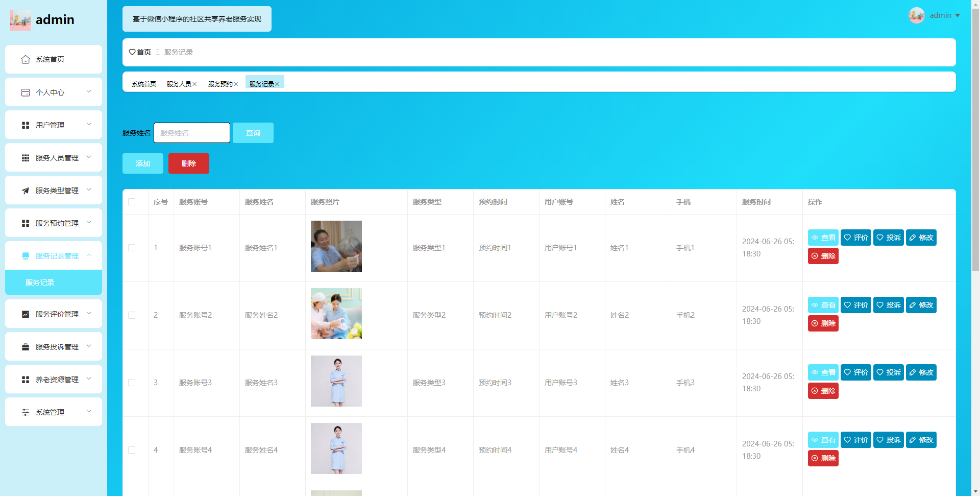Viewport: 980px width, 496px height.
Task: Click the 养老资源管理 grid icon
Action: tap(26, 380)
